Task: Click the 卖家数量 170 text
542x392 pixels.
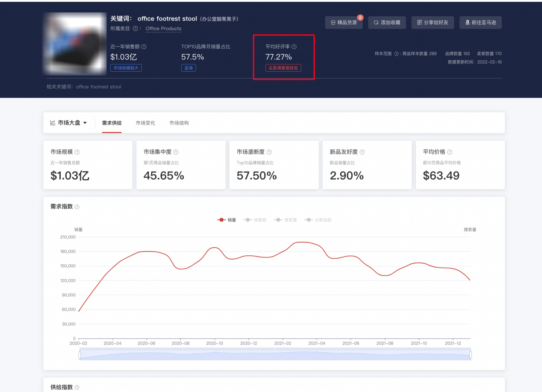Action: 489,54
